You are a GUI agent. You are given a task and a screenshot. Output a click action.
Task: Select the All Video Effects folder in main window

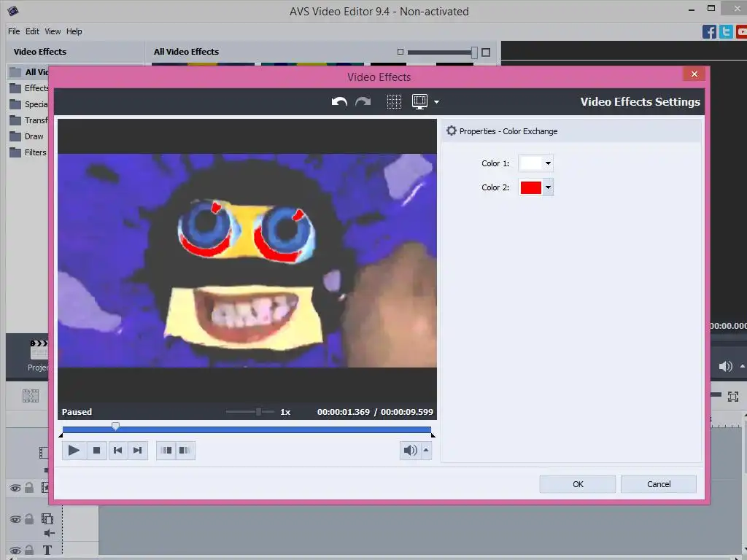[x=28, y=72]
